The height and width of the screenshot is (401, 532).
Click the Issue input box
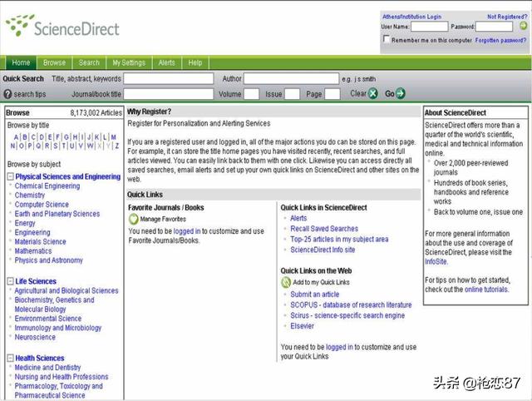(292, 94)
